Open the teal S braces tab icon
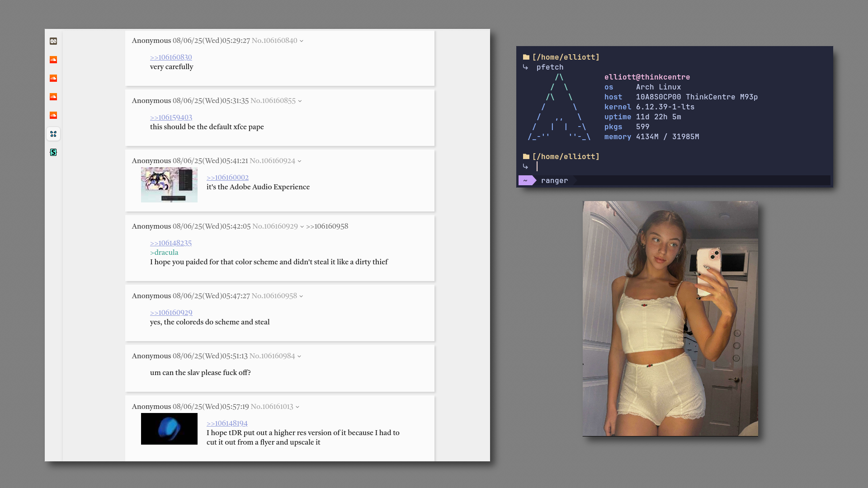The height and width of the screenshot is (488, 868). (x=53, y=152)
